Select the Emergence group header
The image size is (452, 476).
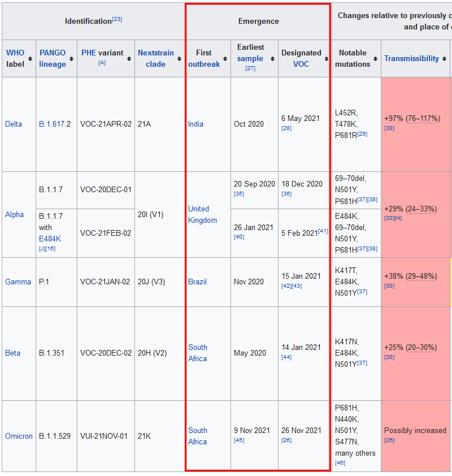(x=258, y=21)
